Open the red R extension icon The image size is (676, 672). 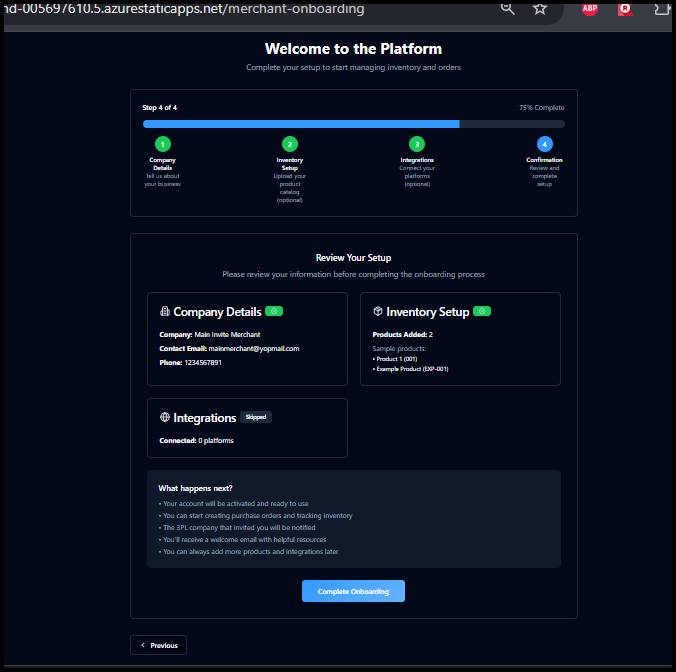point(625,9)
